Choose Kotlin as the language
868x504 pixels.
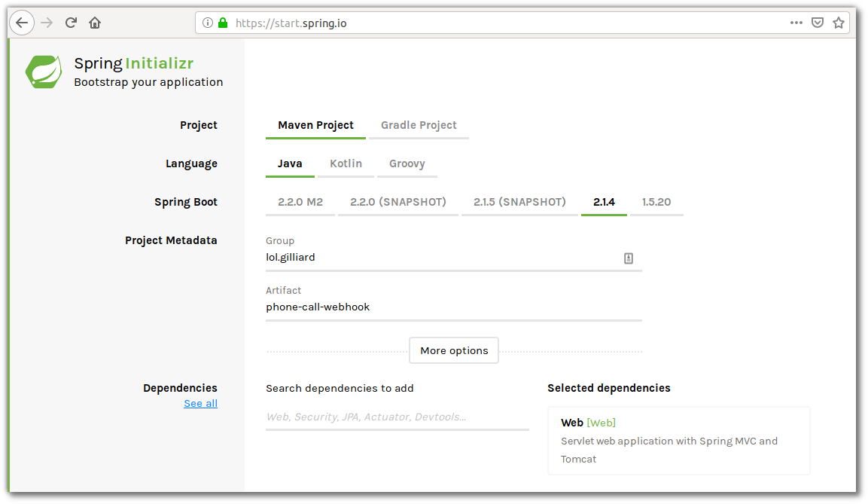(346, 163)
